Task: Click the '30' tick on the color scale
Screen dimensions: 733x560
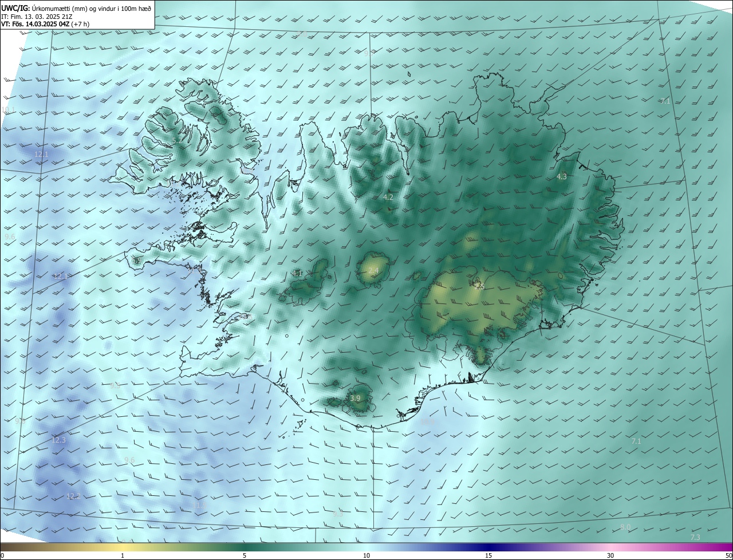Action: coord(610,555)
